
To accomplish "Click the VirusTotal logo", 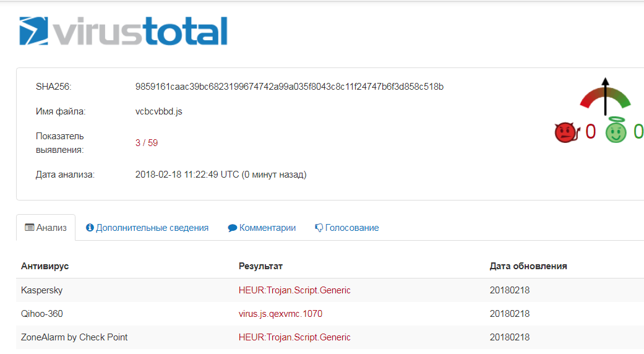I will [123, 32].
